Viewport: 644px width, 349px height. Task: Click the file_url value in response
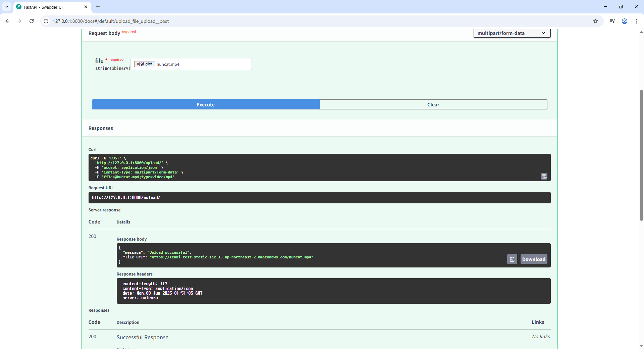point(231,257)
